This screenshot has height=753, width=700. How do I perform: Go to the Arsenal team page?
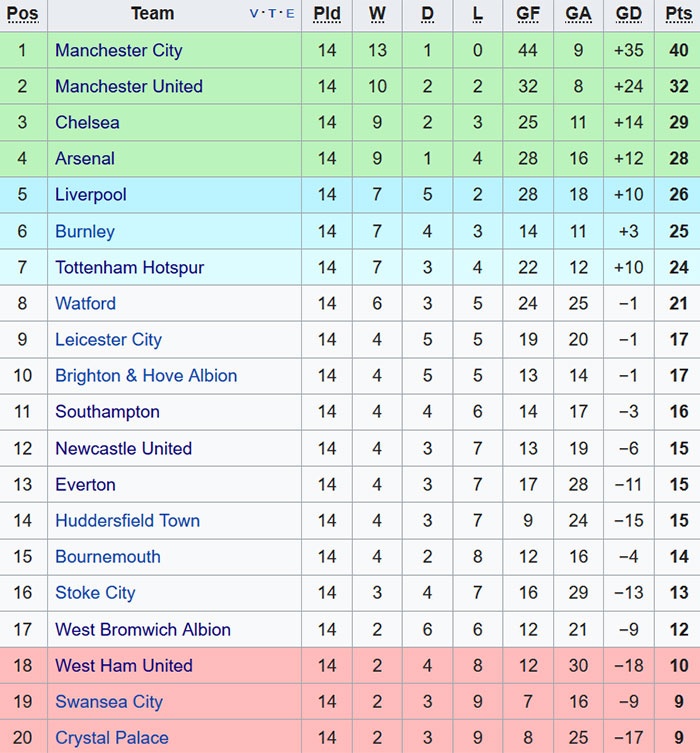(84, 158)
